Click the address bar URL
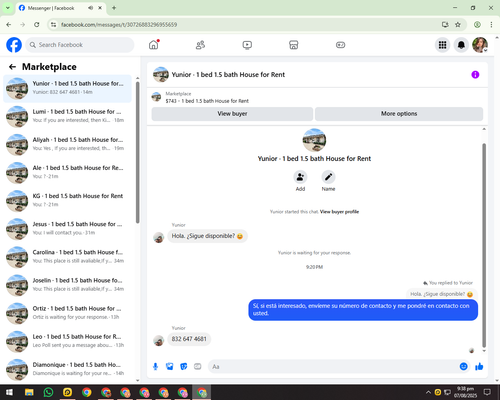Screen dimensions: 500x400 coord(119,25)
